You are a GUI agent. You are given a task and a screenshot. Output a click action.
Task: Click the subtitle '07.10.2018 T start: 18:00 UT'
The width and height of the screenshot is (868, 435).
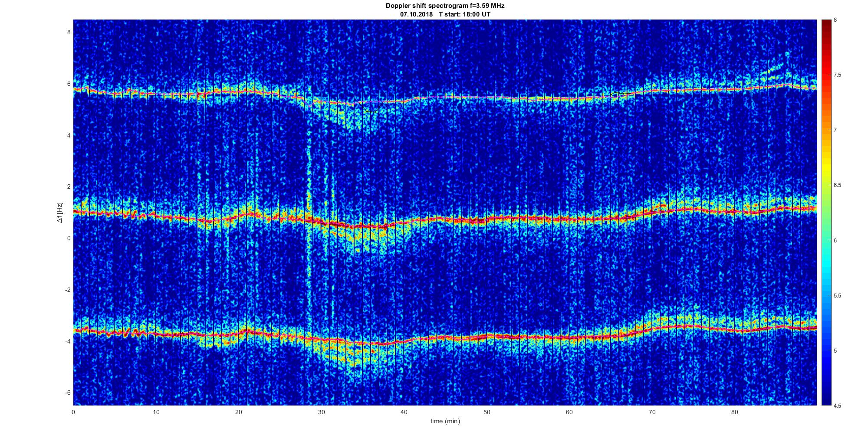445,14
